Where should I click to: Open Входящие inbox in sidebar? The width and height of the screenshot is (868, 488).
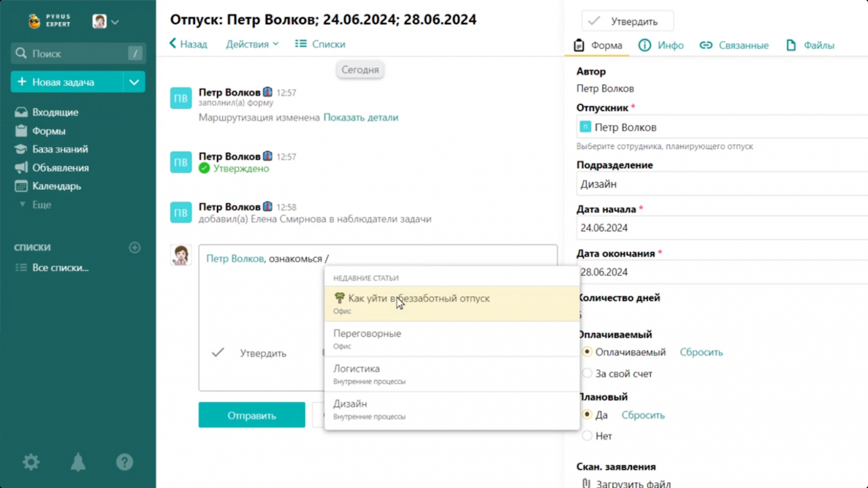[x=55, y=112]
